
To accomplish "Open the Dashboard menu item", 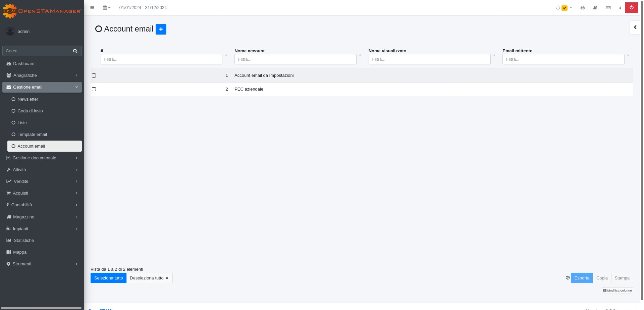I will coord(24,64).
